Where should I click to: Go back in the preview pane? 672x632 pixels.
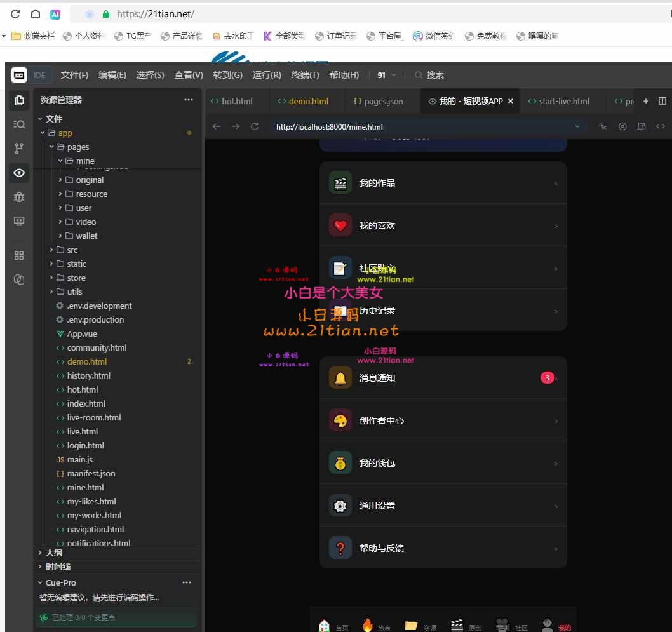tap(217, 126)
